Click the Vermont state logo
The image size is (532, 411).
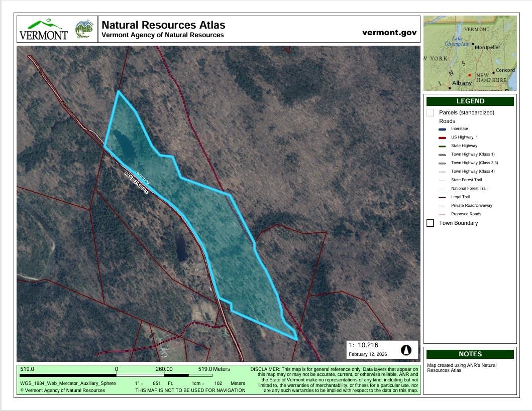[x=44, y=30]
